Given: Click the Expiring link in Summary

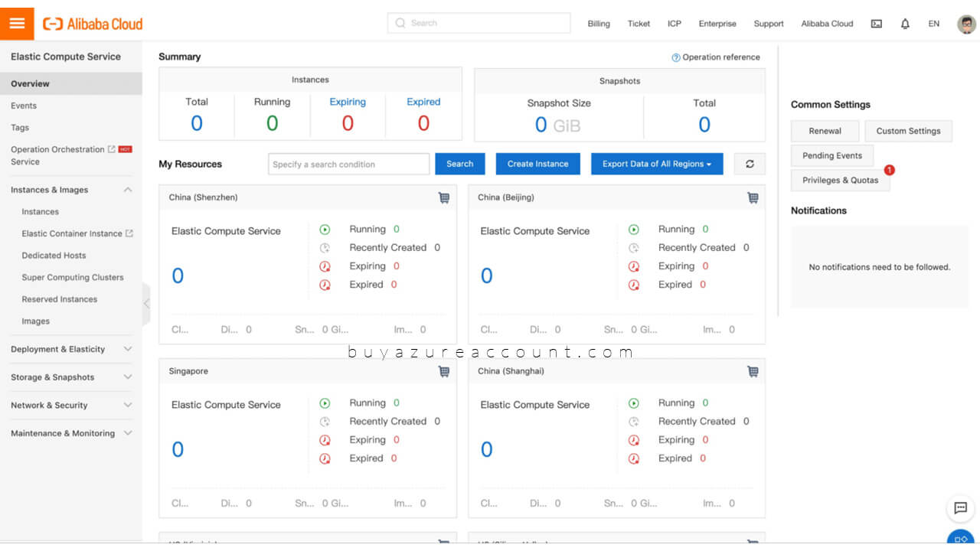Looking at the screenshot, I should (x=348, y=102).
